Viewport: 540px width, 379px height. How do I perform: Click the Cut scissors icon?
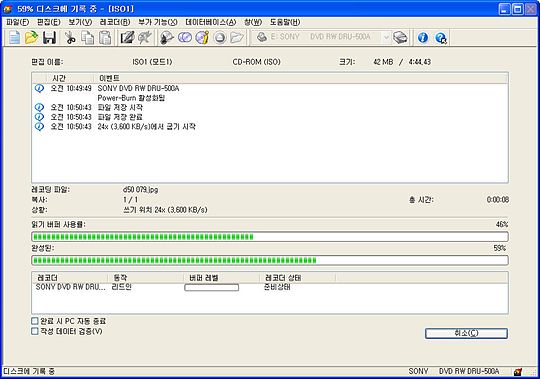70,38
